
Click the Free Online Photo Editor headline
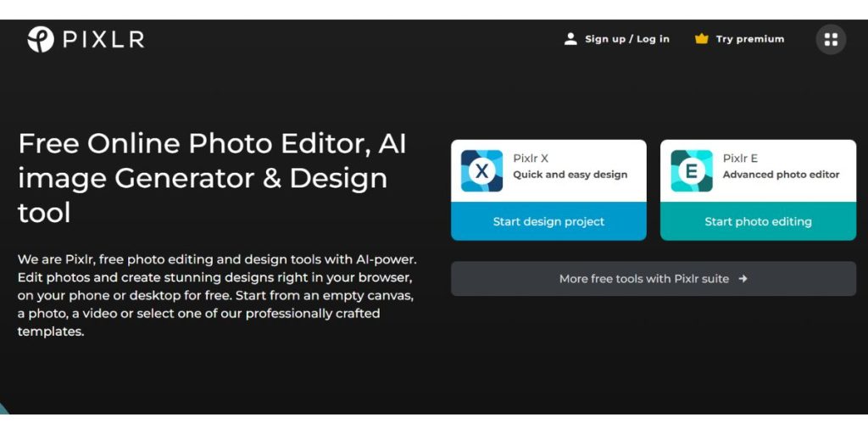212,178
